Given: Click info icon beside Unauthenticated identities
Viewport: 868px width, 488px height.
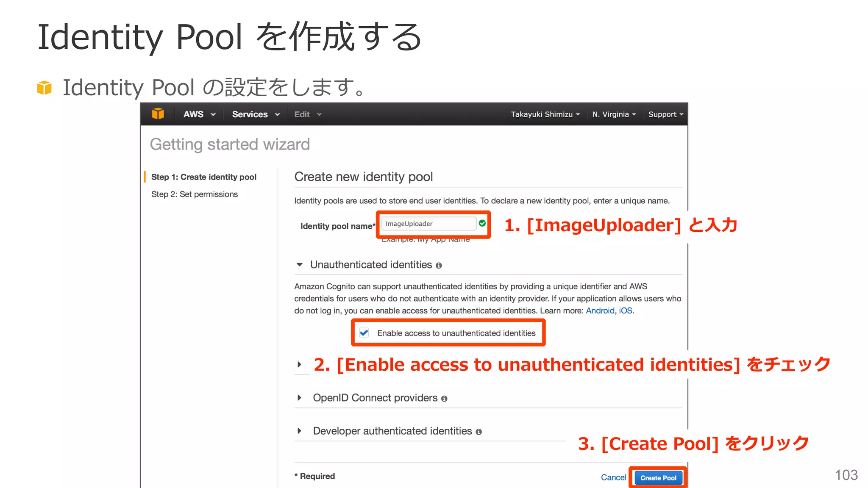Looking at the screenshot, I should pos(439,266).
